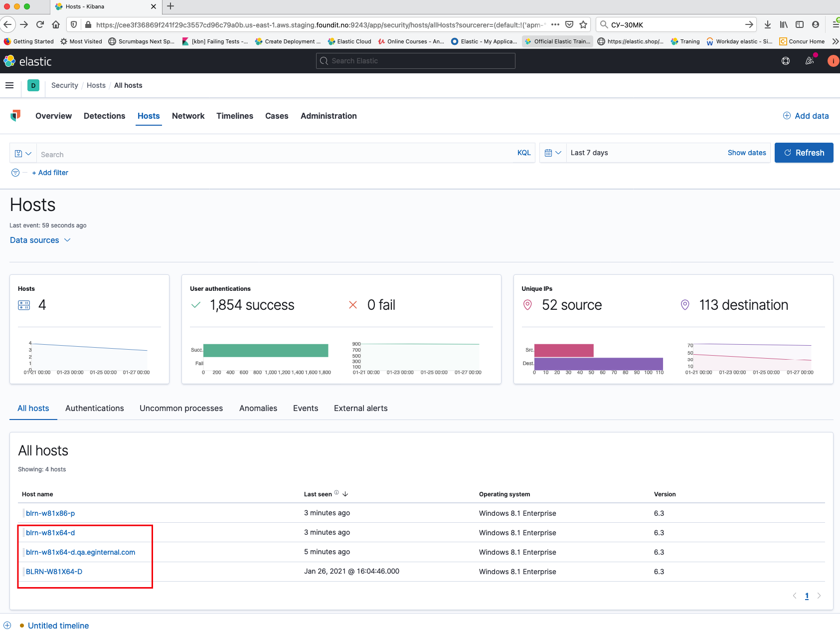
Task: Click Show dates link
Action: pyautogui.click(x=747, y=153)
